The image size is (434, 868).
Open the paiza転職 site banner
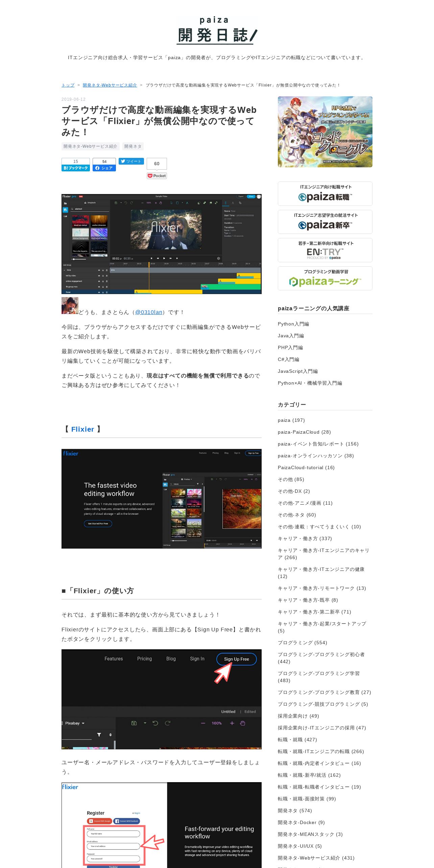point(325,194)
